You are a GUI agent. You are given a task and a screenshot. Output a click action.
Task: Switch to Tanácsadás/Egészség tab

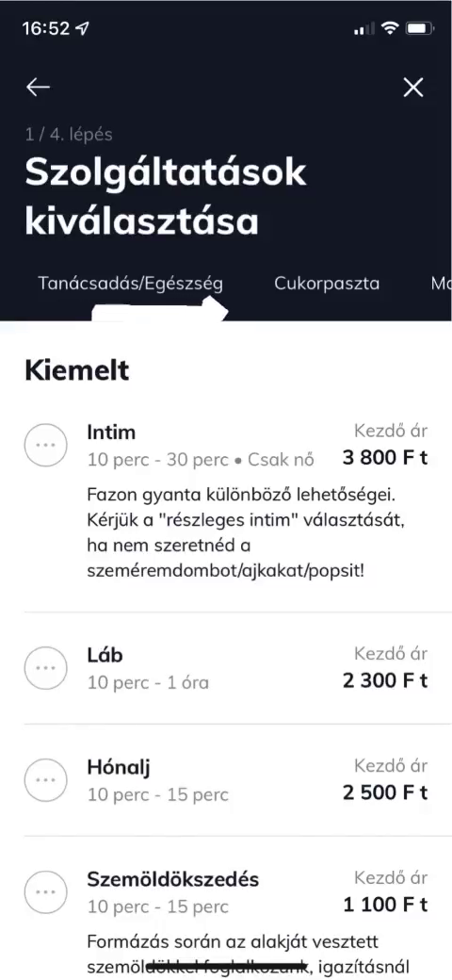[x=131, y=283]
